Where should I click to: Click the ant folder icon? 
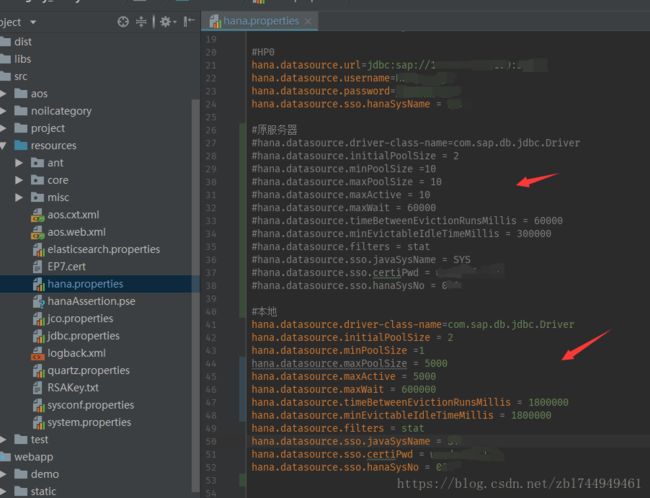coord(37,163)
